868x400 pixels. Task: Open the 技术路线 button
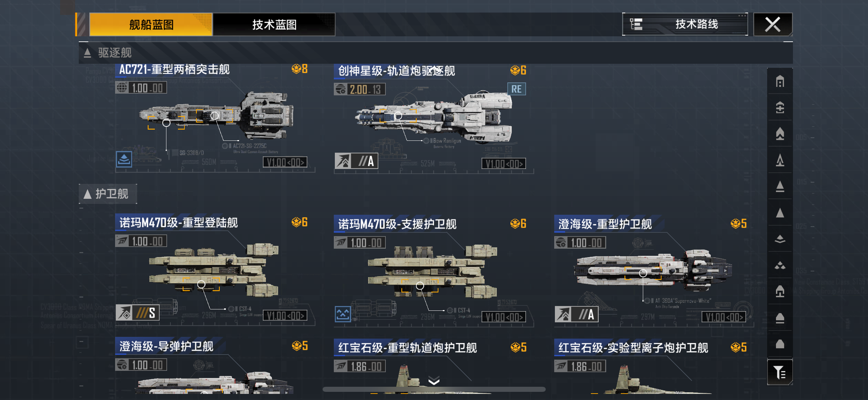coord(685,24)
